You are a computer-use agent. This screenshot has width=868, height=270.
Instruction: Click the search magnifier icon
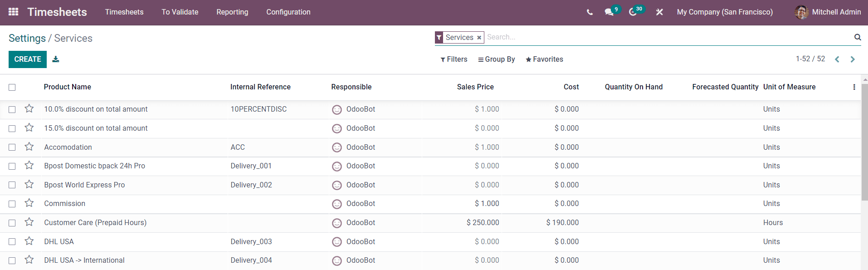tap(858, 37)
